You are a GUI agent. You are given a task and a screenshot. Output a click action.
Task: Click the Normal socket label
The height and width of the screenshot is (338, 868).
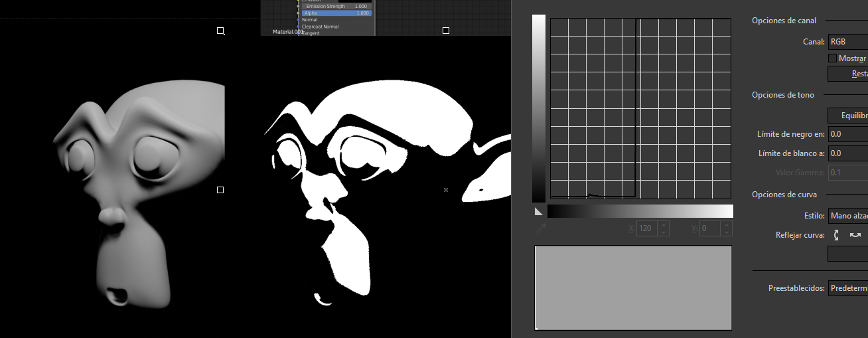pyautogui.click(x=310, y=20)
